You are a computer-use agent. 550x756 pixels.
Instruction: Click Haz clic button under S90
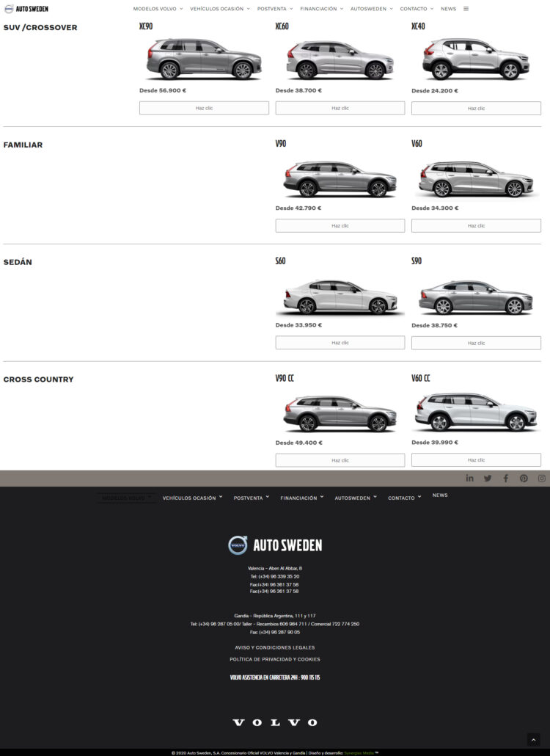[x=477, y=344]
